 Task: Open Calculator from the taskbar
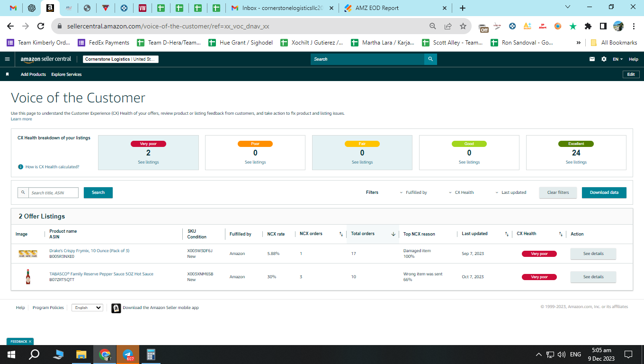pos(151,355)
